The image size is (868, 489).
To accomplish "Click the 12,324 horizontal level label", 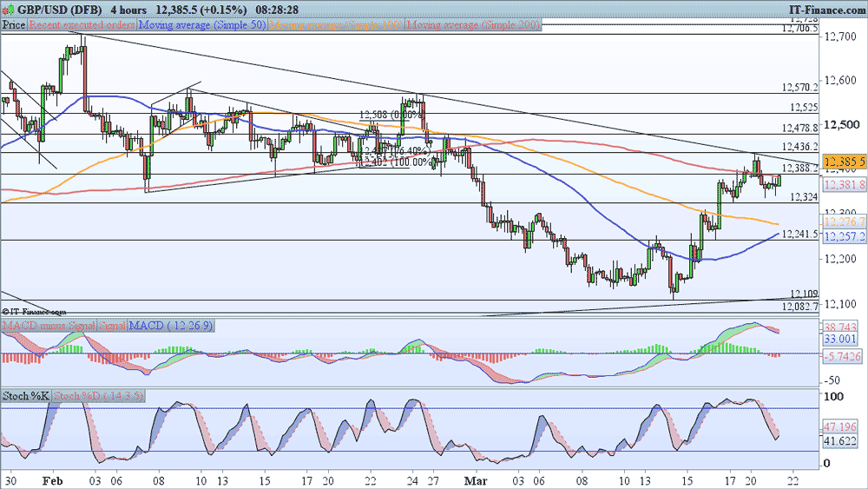I will [x=804, y=197].
